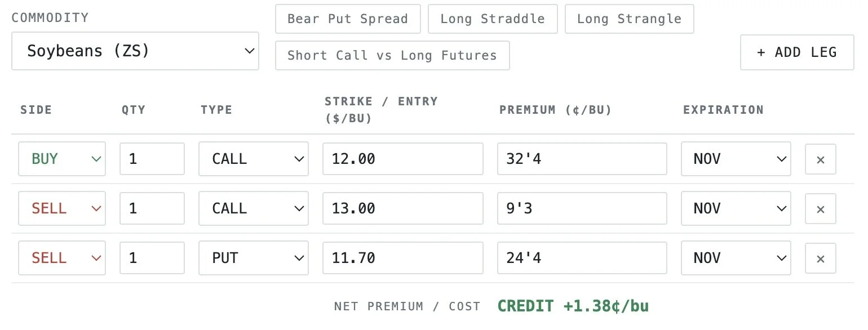868x330 pixels.
Task: Open the CALL type dropdown of the 12.00 leg
Action: (254, 159)
